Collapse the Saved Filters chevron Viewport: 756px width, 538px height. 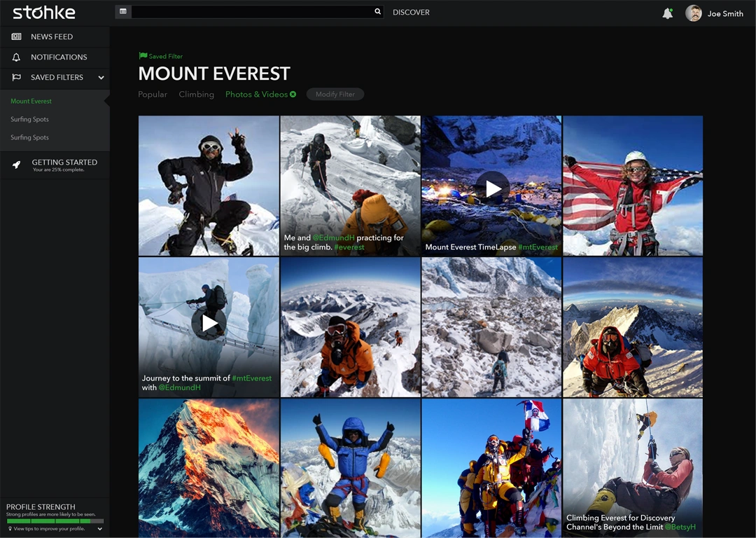101,78
